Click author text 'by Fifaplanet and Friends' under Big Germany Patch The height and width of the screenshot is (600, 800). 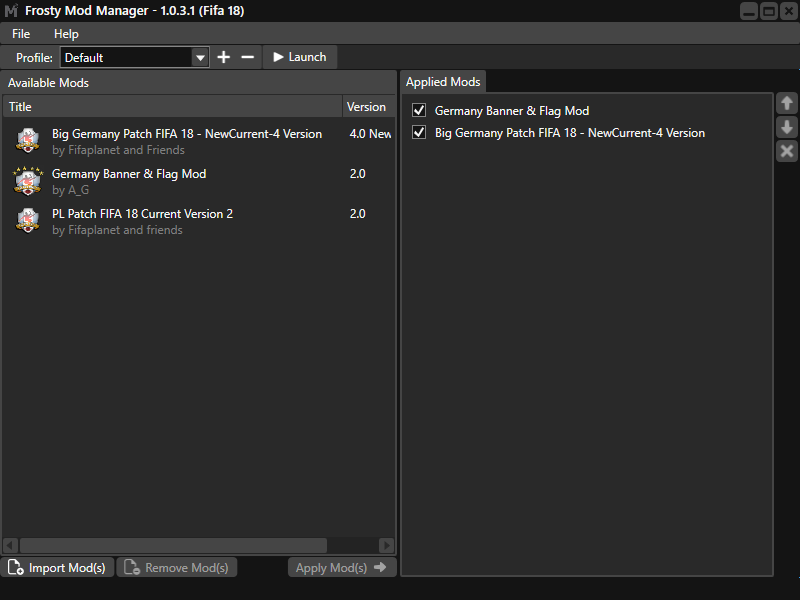click(x=118, y=150)
